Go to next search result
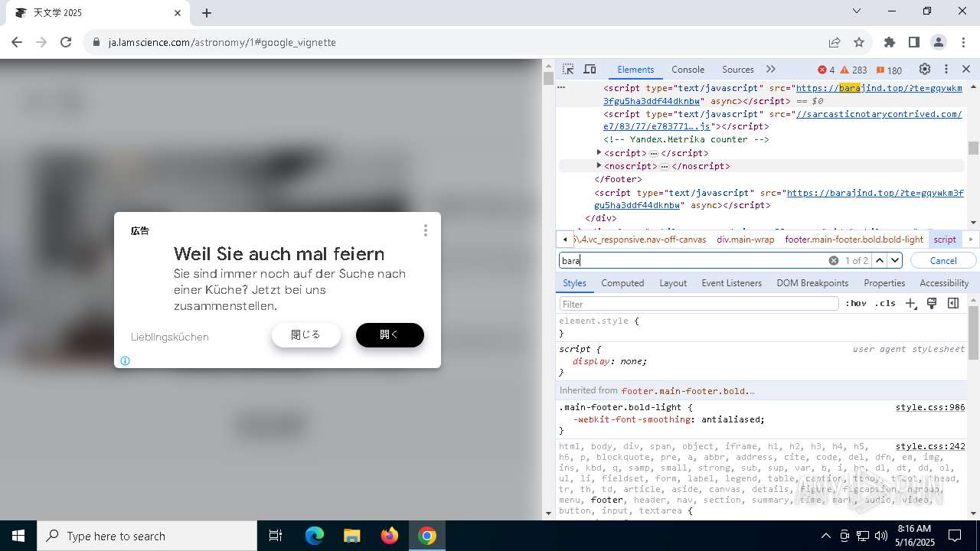Image resolution: width=980 pixels, height=551 pixels. (895, 260)
